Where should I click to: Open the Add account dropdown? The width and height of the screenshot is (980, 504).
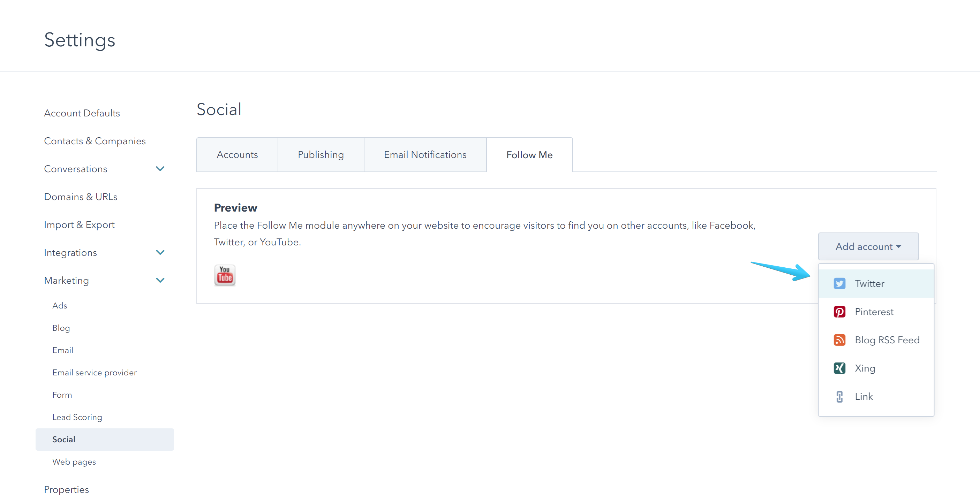868,246
